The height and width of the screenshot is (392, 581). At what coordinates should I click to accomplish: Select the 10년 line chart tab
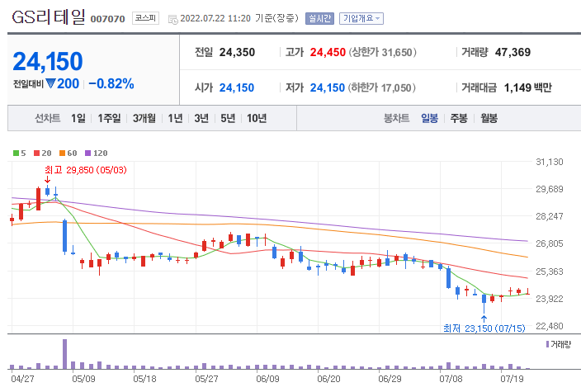(x=257, y=118)
